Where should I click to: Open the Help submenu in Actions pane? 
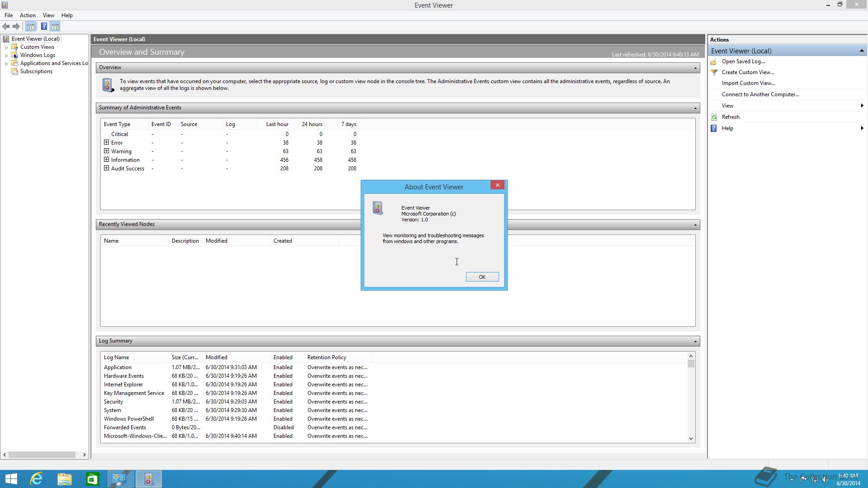click(787, 128)
